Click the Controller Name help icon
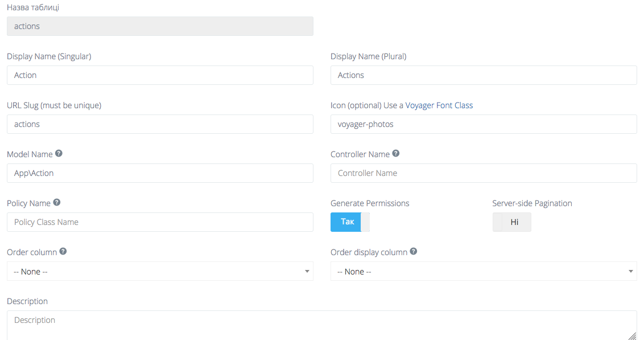 click(395, 153)
